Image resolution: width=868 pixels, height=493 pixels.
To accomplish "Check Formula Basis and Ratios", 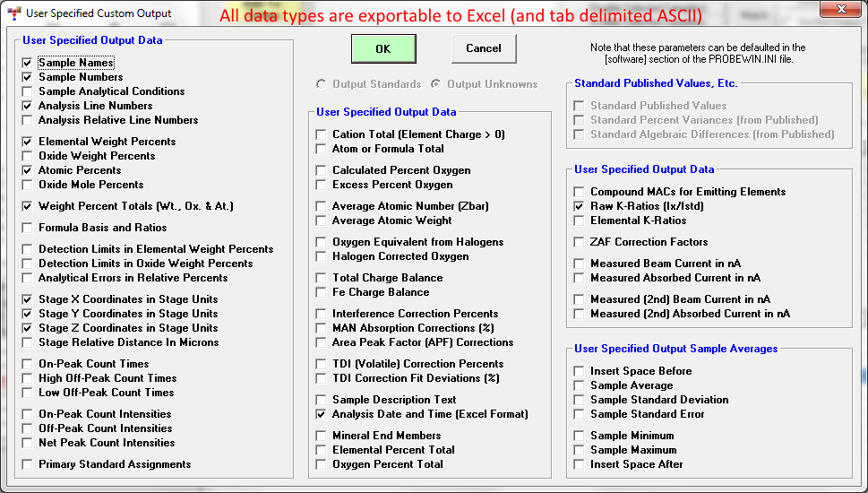I will pyautogui.click(x=28, y=228).
